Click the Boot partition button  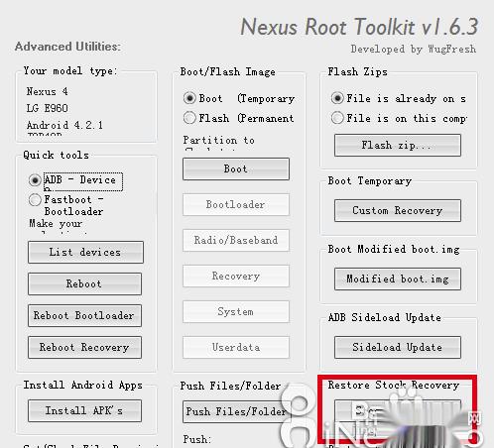tap(236, 168)
